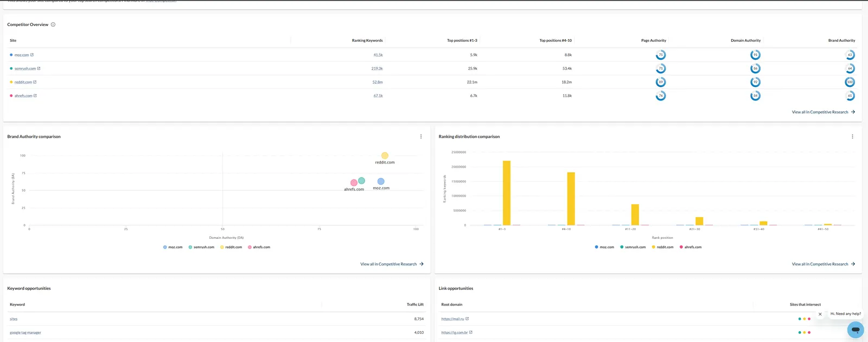
Task: Open reddit.com ranking keywords 52.8m link
Action: pyautogui.click(x=378, y=82)
